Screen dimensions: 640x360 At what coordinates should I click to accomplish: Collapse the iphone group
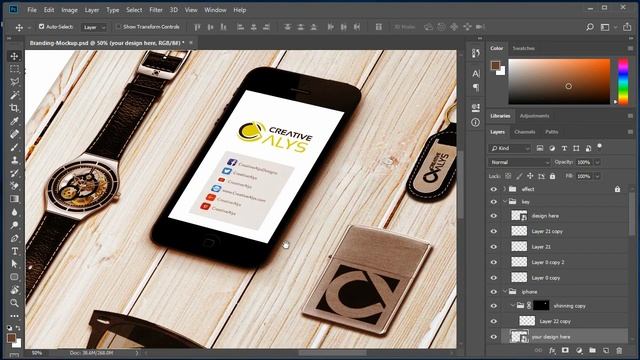point(504,291)
